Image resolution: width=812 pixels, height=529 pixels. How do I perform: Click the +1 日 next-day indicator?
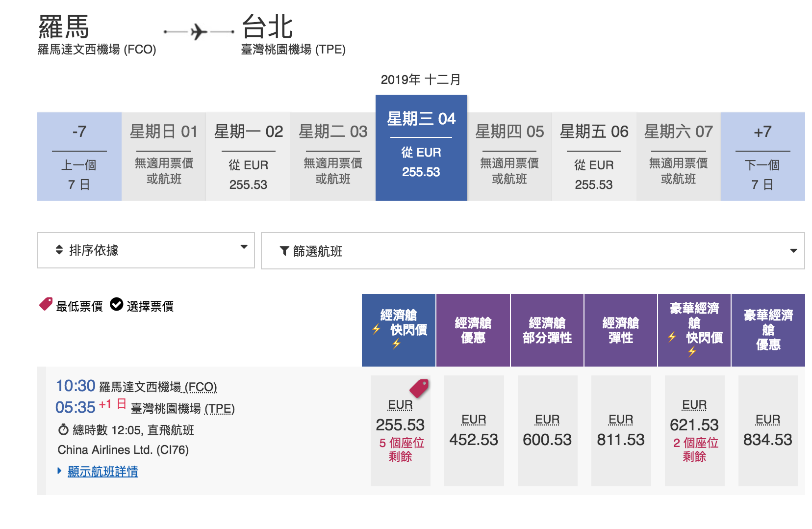click(x=113, y=404)
